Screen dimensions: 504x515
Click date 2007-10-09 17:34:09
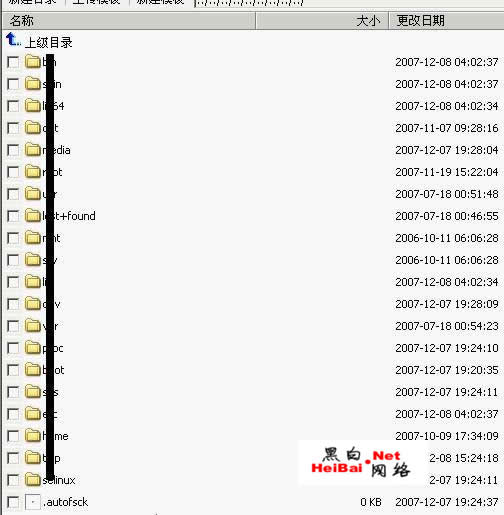[447, 436]
